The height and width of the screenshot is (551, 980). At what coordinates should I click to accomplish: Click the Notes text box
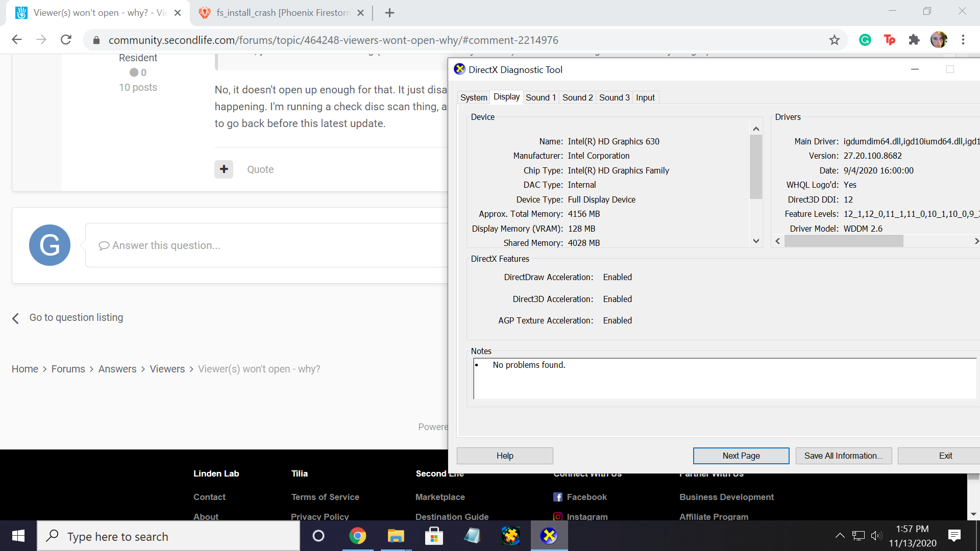click(725, 379)
